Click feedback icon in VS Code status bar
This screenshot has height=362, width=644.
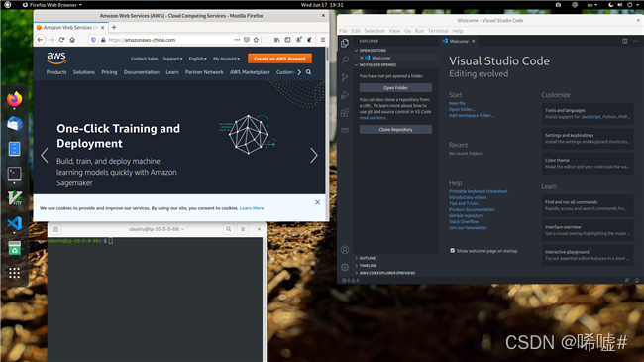click(627, 280)
